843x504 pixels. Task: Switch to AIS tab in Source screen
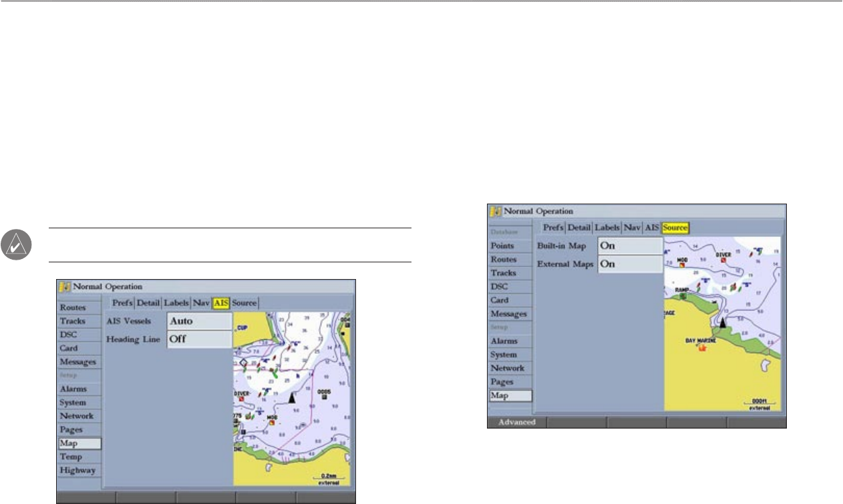652,228
